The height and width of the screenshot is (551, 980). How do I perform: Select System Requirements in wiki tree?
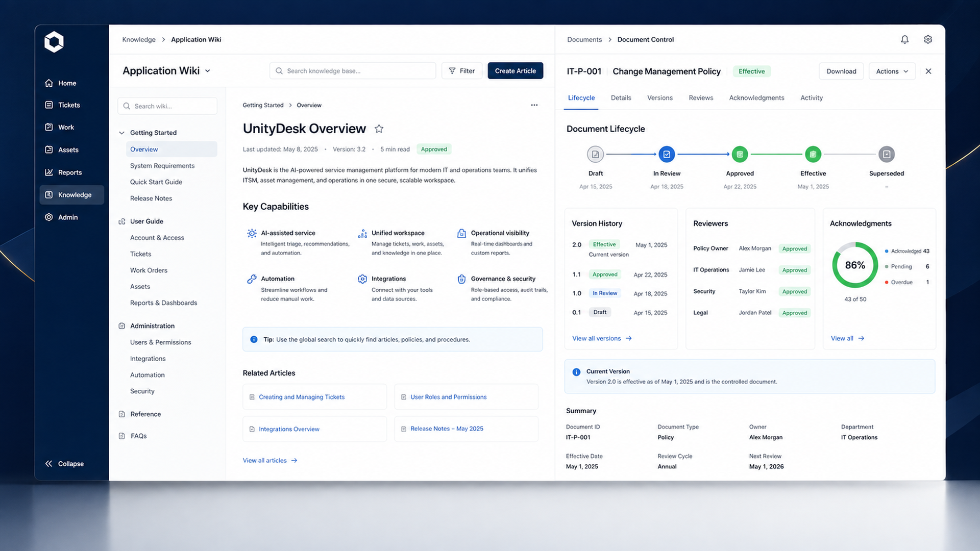coord(162,166)
